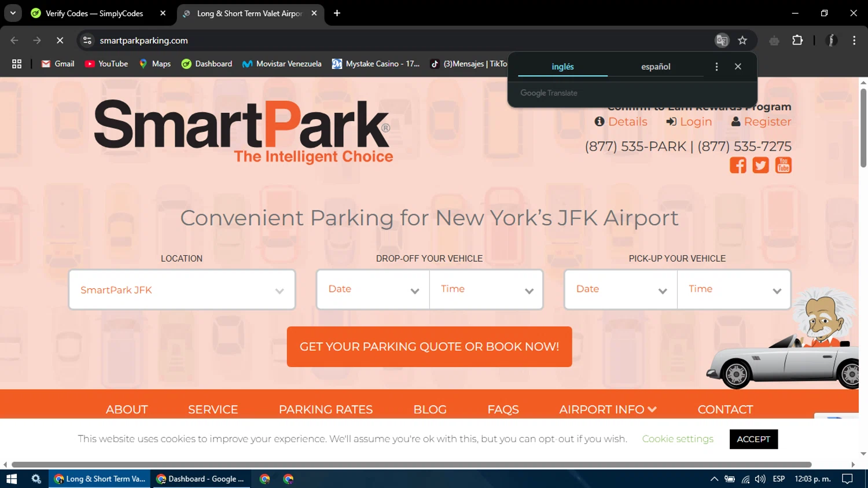Click the vertical page scrollbar
The height and width of the screenshot is (488, 868).
(x=863, y=127)
